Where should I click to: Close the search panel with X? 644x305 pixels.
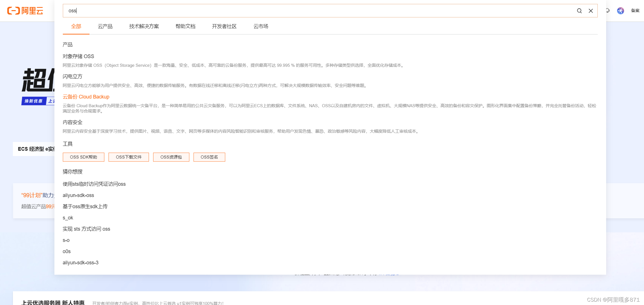591,11
